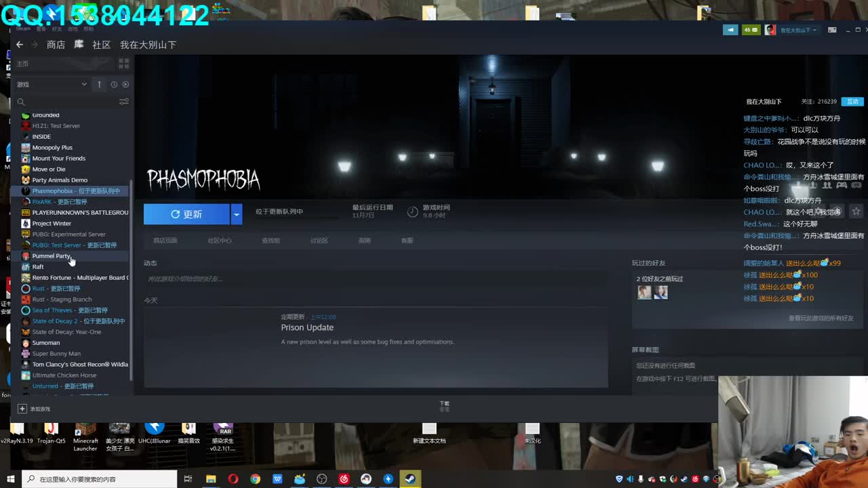Go back with the Steam back arrow
Screen dimensions: 868x488
19,45
